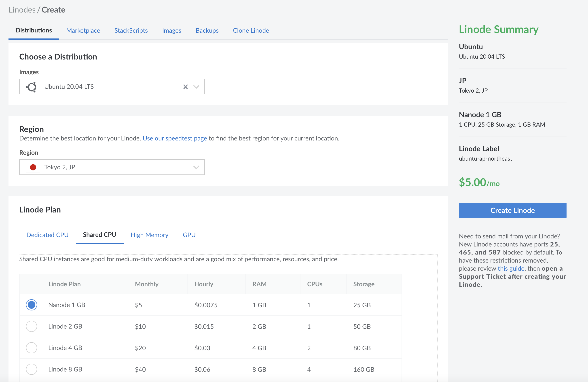588x382 pixels.
Task: Open the StackScripts tab
Action: point(131,30)
